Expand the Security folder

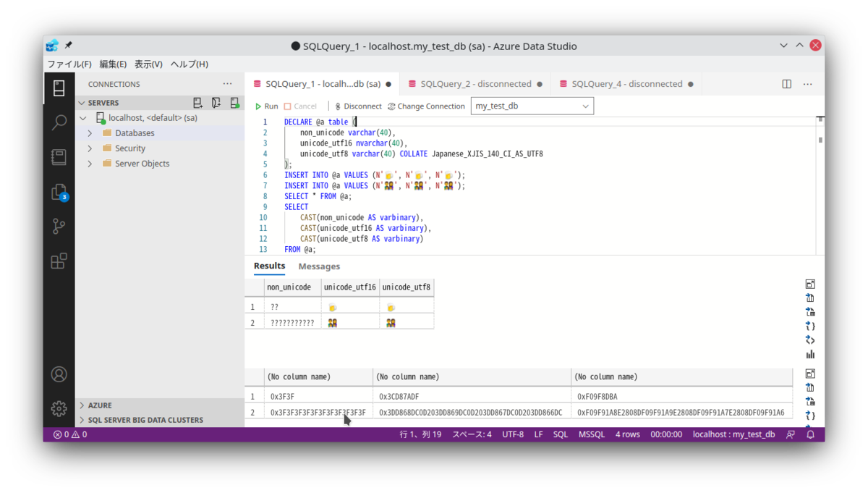(x=90, y=148)
